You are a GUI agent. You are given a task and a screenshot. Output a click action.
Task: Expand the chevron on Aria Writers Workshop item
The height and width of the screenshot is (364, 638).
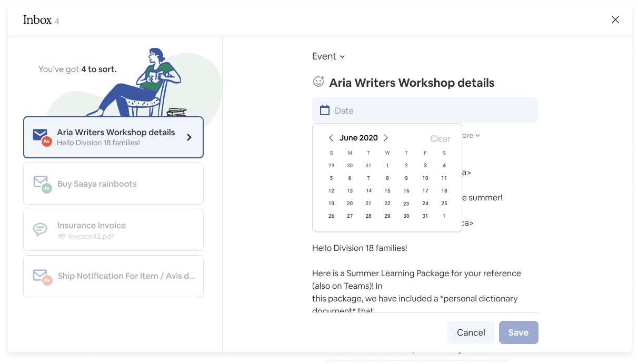coord(190,137)
